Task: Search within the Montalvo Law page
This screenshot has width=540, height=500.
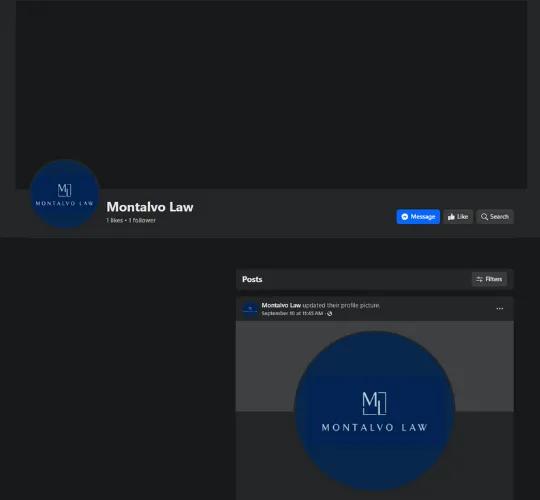Action: point(495,217)
